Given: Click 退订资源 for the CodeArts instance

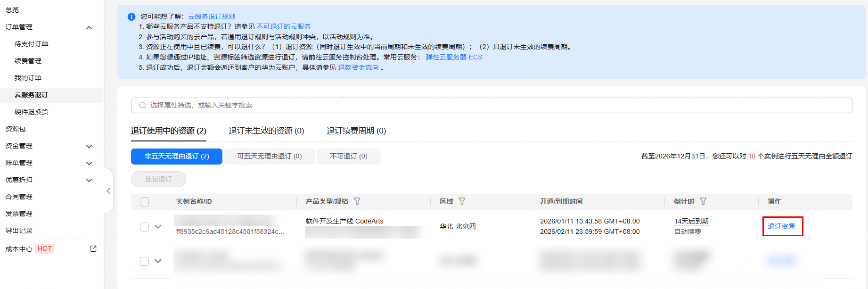Looking at the screenshot, I should (781, 226).
